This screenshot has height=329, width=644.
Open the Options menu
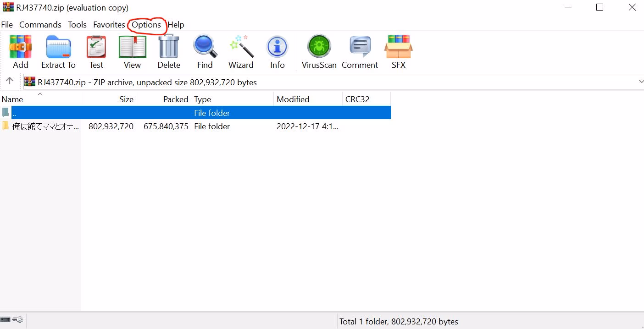[146, 25]
